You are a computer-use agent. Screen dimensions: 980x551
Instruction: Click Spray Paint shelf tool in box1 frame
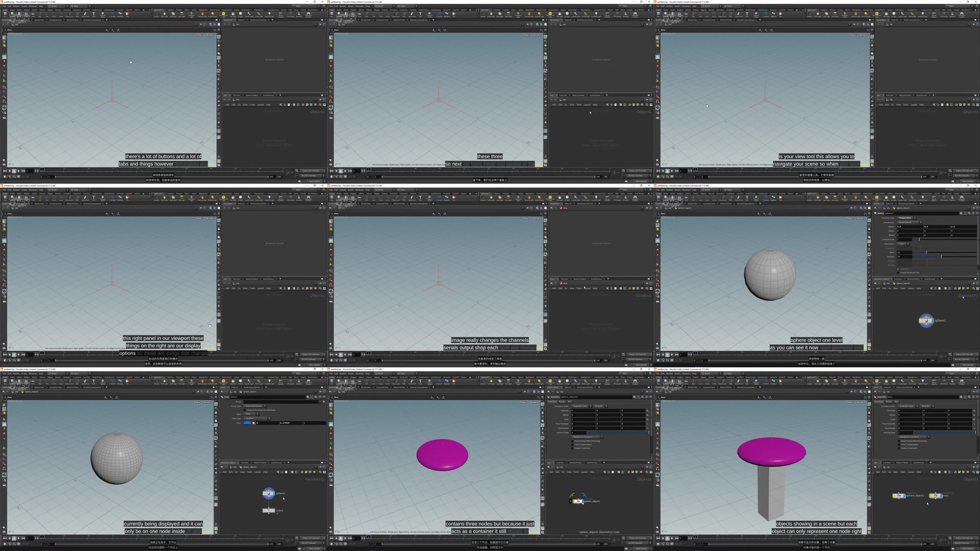coord(739,382)
